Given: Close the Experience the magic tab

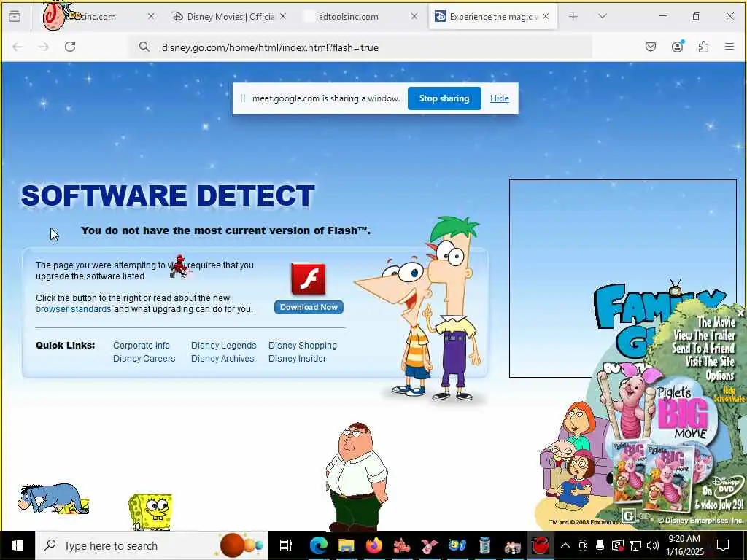Looking at the screenshot, I should pos(546,16).
